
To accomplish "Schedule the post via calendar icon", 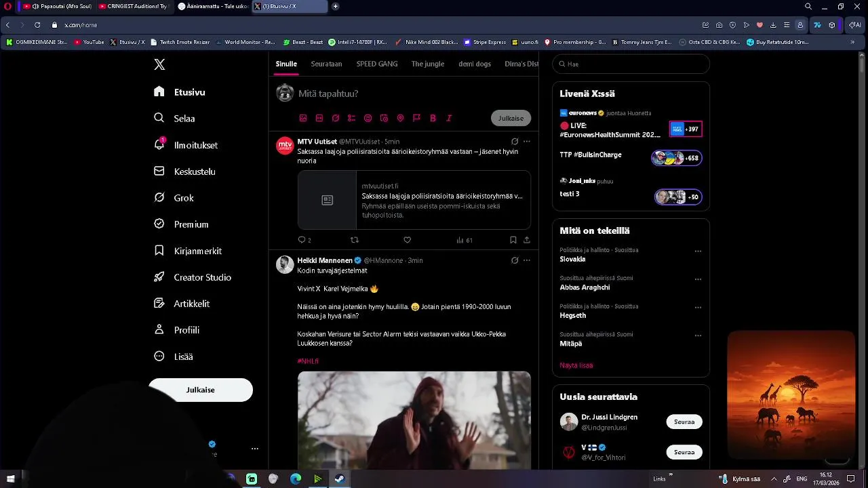I will pyautogui.click(x=384, y=118).
